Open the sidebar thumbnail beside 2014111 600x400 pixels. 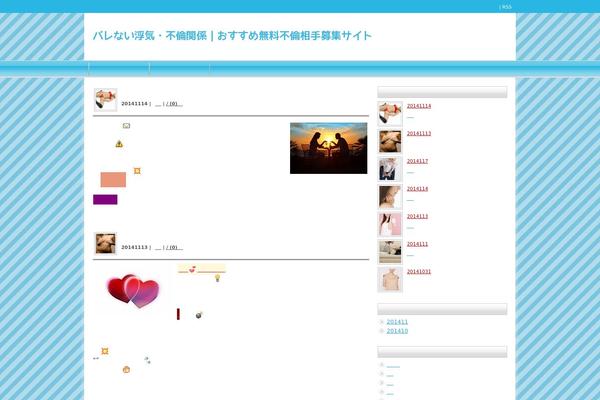(x=390, y=252)
